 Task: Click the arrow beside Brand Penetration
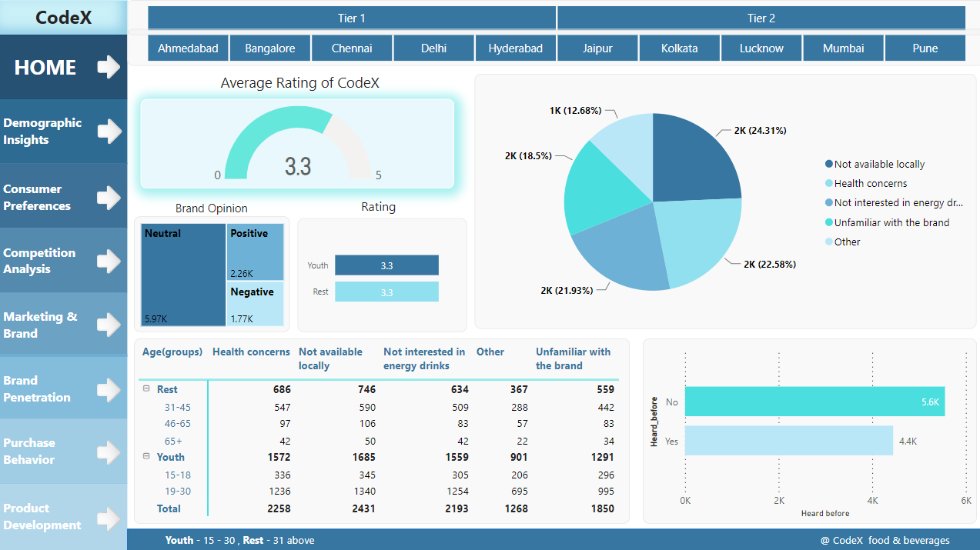(109, 388)
